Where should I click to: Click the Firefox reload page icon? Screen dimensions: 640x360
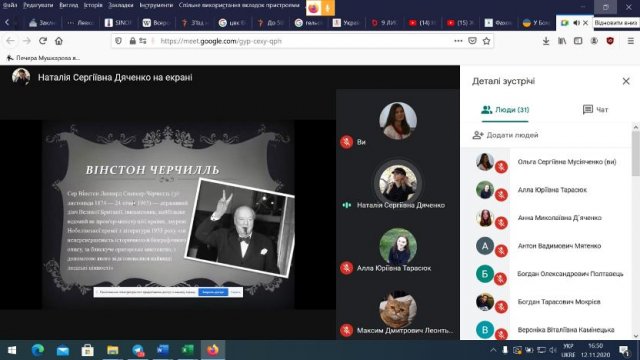pos(42,41)
